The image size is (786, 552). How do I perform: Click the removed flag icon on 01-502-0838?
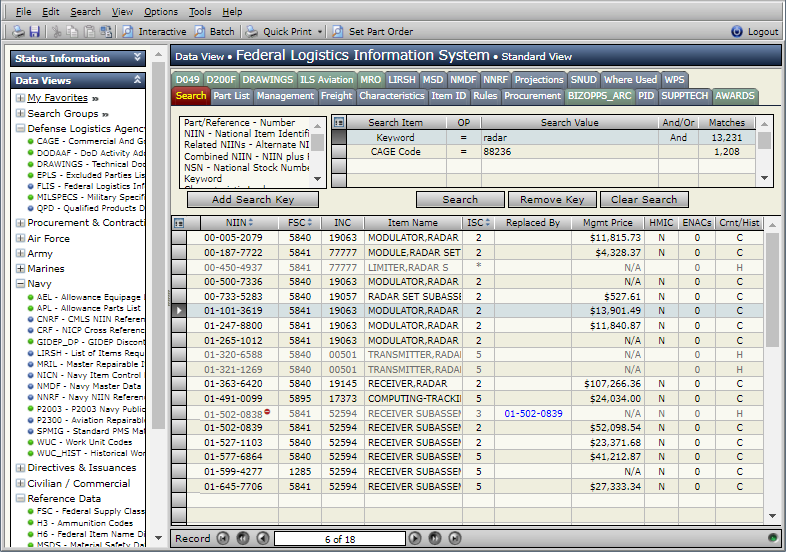click(267, 412)
